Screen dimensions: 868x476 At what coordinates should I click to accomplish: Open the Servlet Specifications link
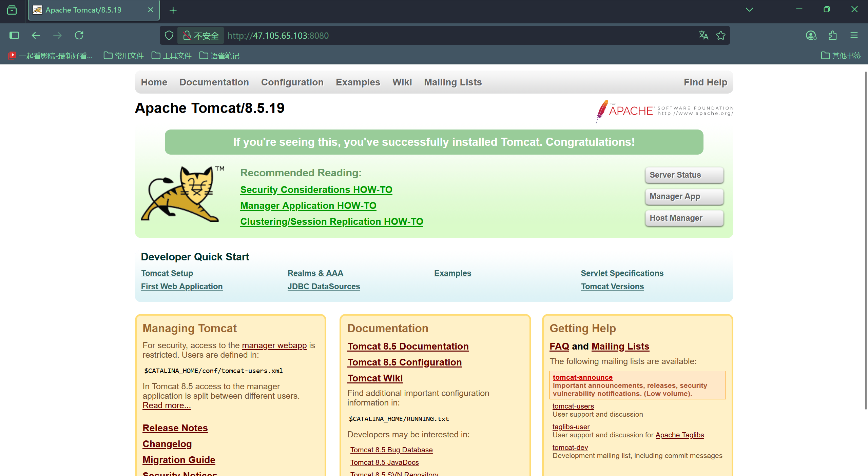pyautogui.click(x=622, y=273)
